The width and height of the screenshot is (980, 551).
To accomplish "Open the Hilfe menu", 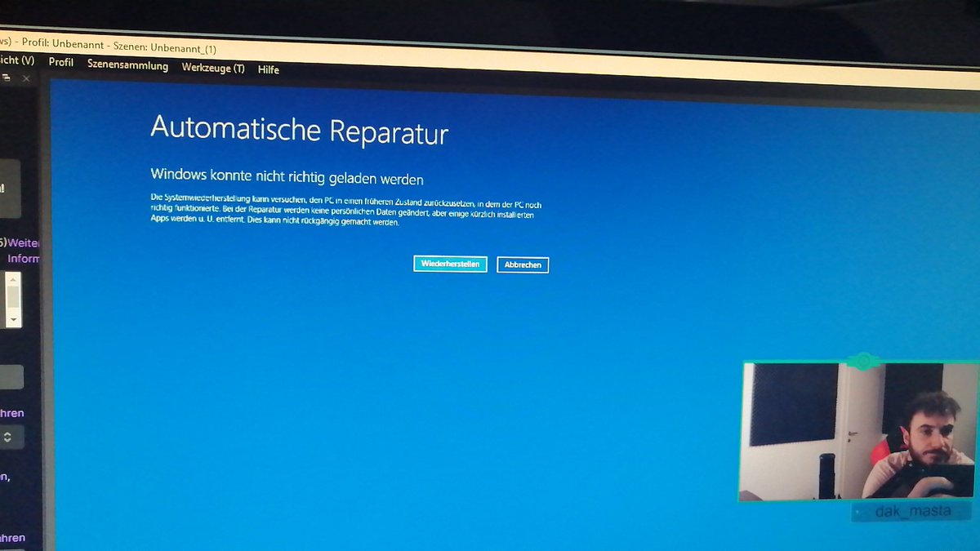I will pyautogui.click(x=268, y=69).
